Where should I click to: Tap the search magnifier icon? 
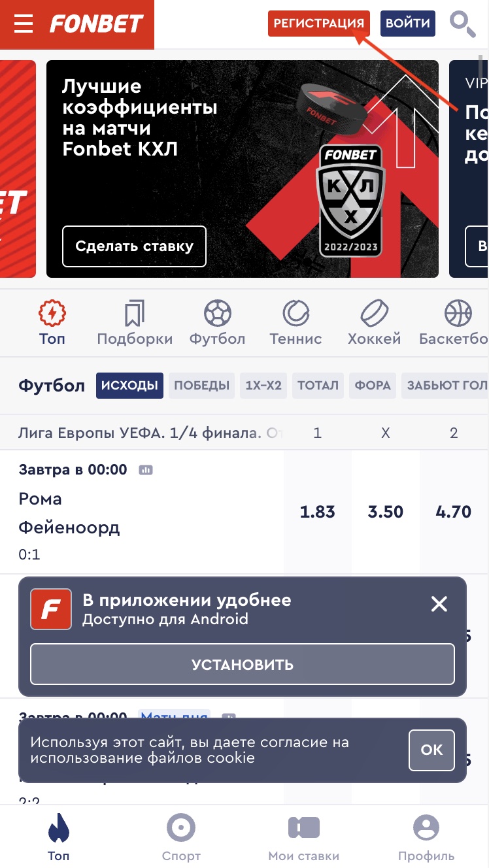coord(463,24)
